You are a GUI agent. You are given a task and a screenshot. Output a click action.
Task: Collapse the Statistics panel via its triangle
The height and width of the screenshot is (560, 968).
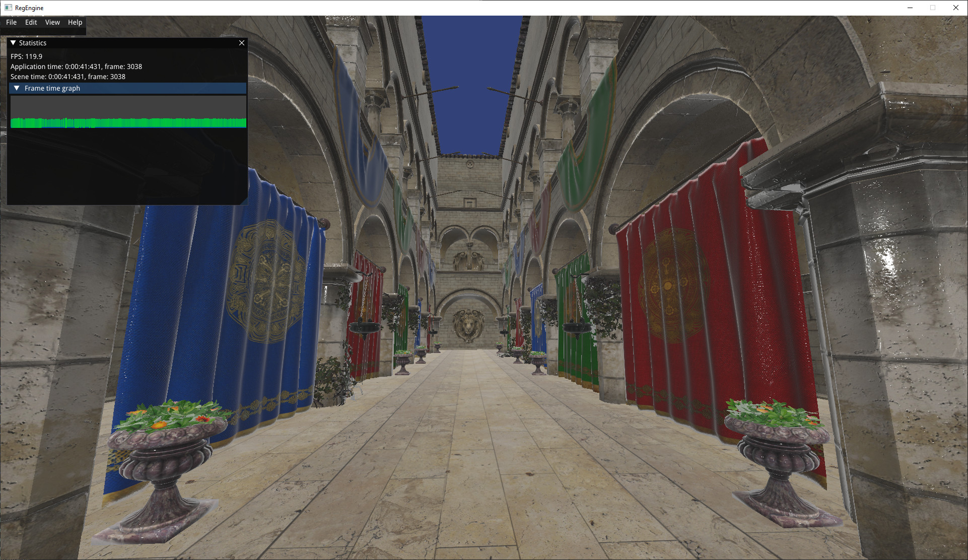[13, 43]
